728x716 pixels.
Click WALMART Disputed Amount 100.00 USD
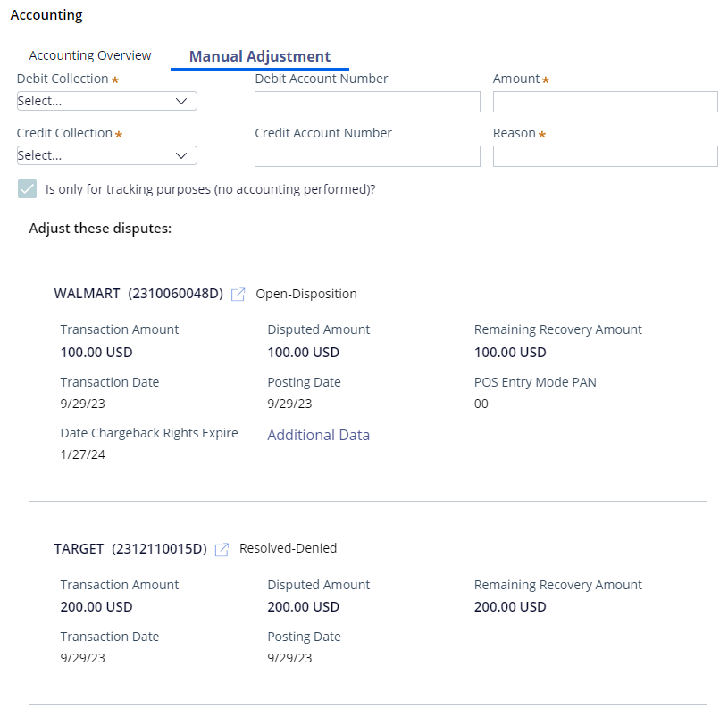303,353
